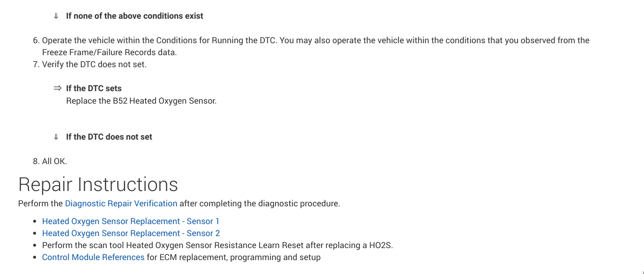644x274 pixels.
Task: Click down arrow beside "If the DTC does not set"
Action: 56,137
